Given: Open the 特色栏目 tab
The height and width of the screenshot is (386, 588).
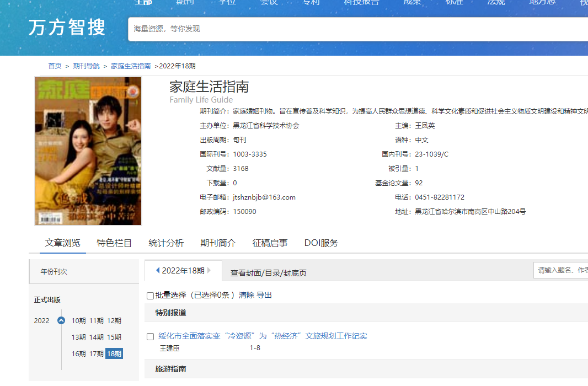Looking at the screenshot, I should (114, 243).
